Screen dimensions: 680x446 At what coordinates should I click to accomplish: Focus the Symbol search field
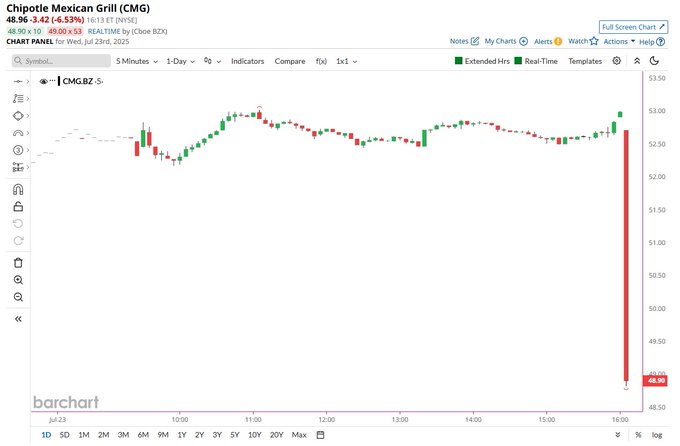point(61,61)
